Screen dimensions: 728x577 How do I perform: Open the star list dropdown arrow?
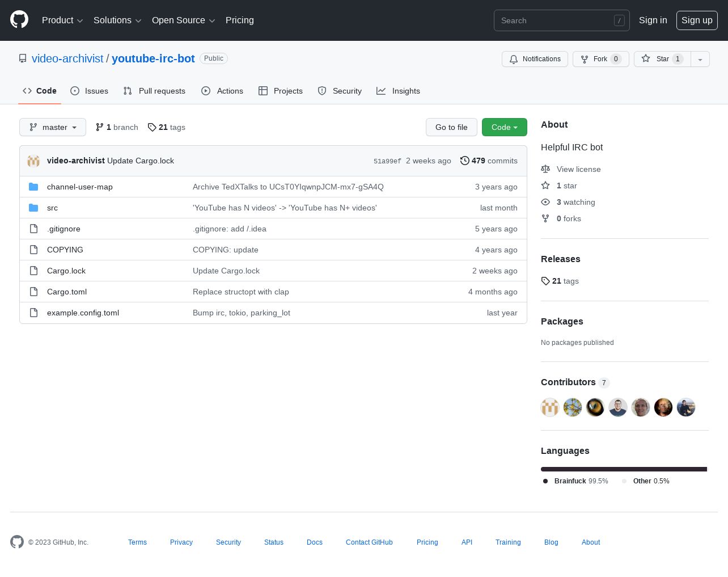coord(700,59)
